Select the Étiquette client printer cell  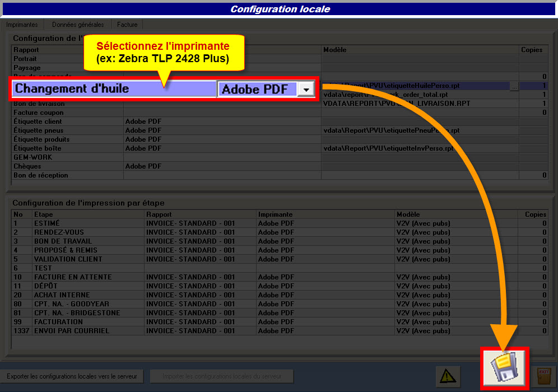[222, 122]
